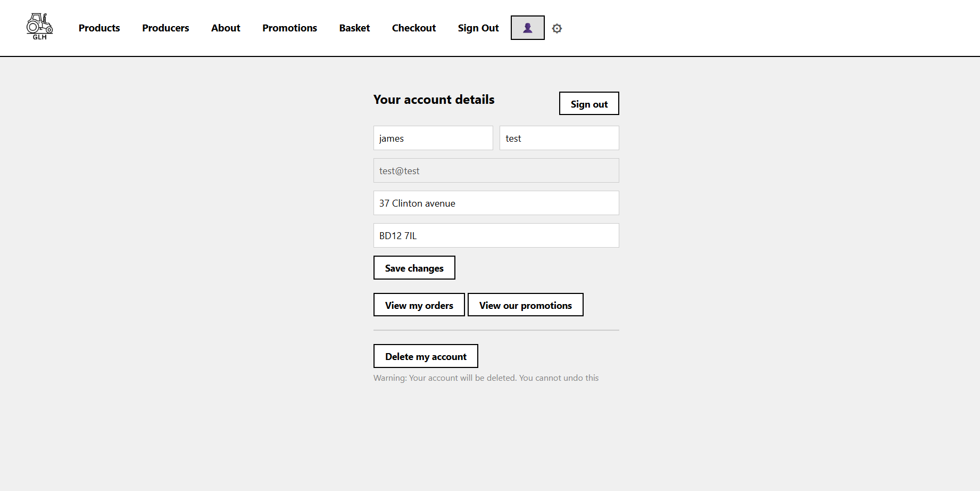Screen dimensions: 980x491
Task: Click View our promotions button
Action: 525,305
